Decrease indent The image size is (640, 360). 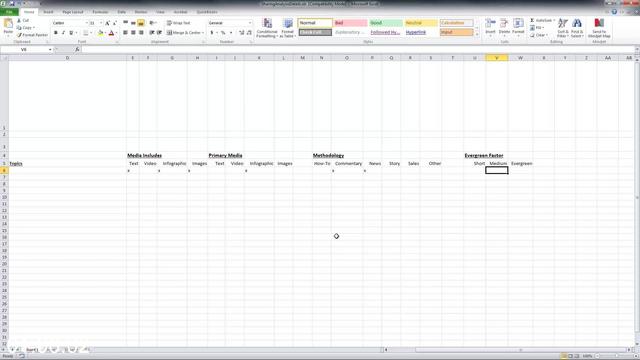pos(152,33)
